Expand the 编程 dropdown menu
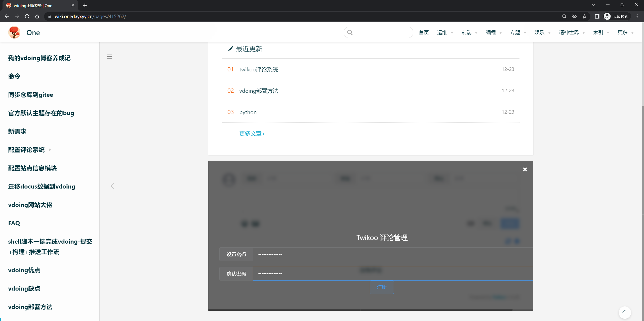 click(x=494, y=32)
